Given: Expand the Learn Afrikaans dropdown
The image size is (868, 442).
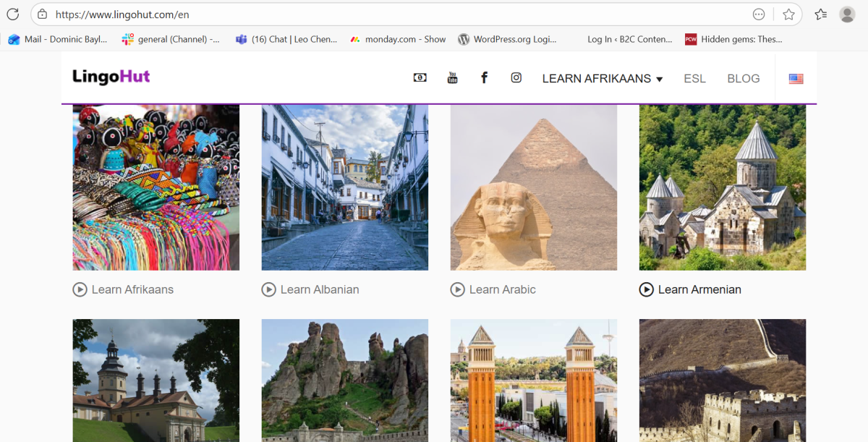Looking at the screenshot, I should click(x=602, y=79).
